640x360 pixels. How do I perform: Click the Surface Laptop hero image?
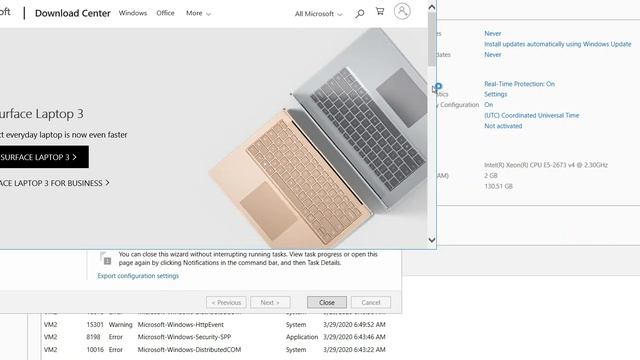[318, 137]
